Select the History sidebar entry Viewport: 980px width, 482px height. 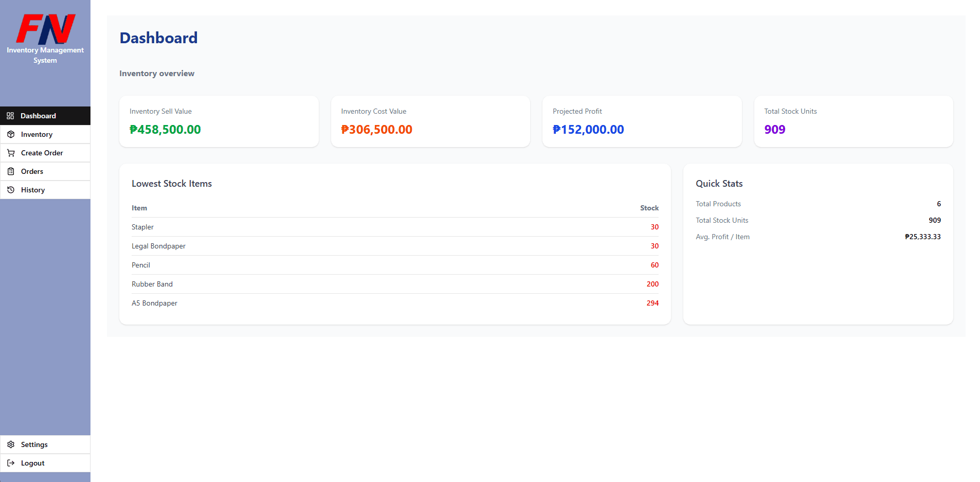(33, 190)
